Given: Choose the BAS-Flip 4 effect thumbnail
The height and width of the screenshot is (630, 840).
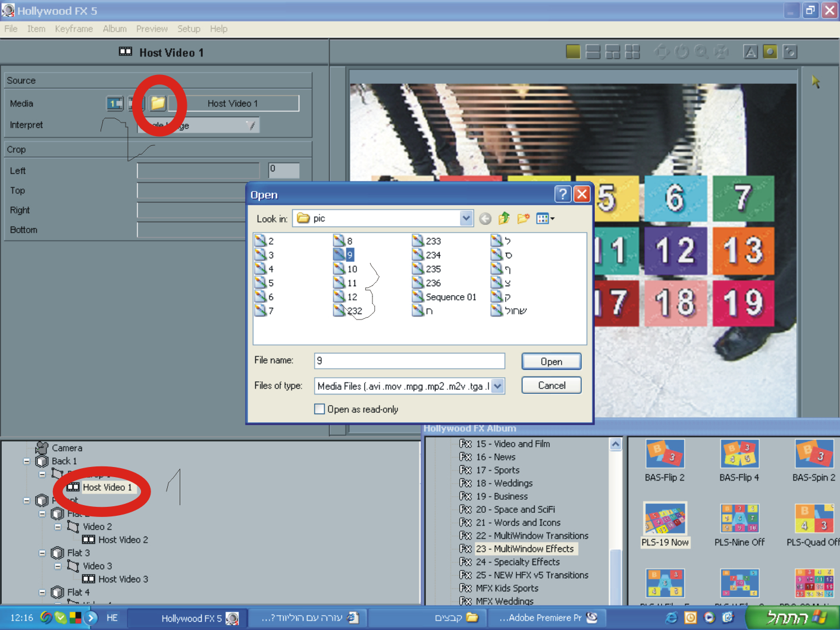Looking at the screenshot, I should click(x=739, y=454).
